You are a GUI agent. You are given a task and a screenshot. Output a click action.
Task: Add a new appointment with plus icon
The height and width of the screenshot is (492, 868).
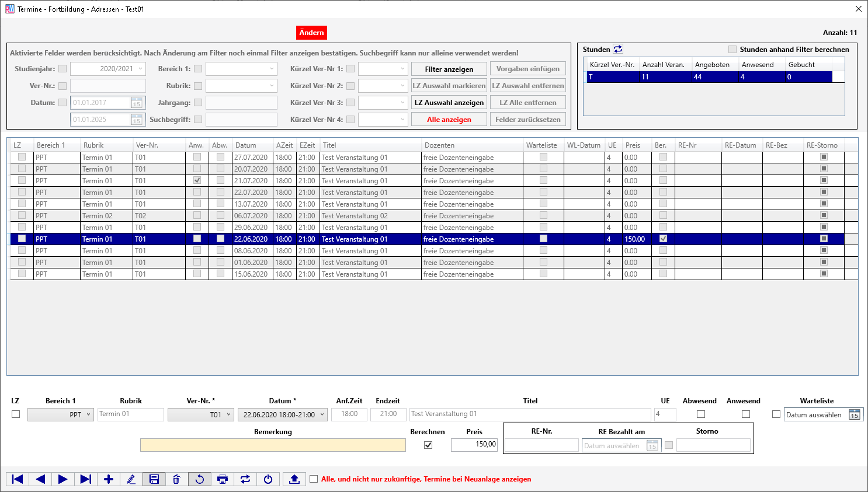108,479
